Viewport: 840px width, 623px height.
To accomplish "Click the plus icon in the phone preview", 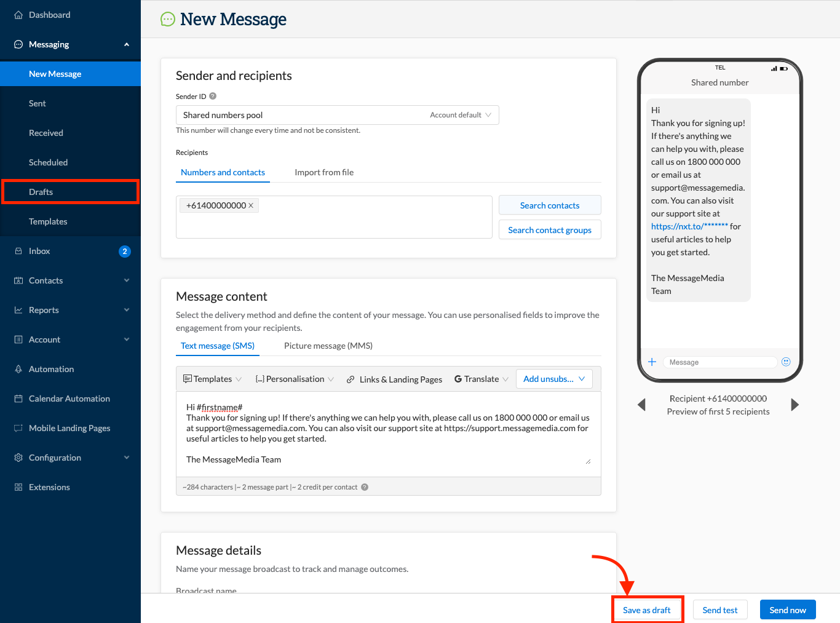I will (652, 362).
